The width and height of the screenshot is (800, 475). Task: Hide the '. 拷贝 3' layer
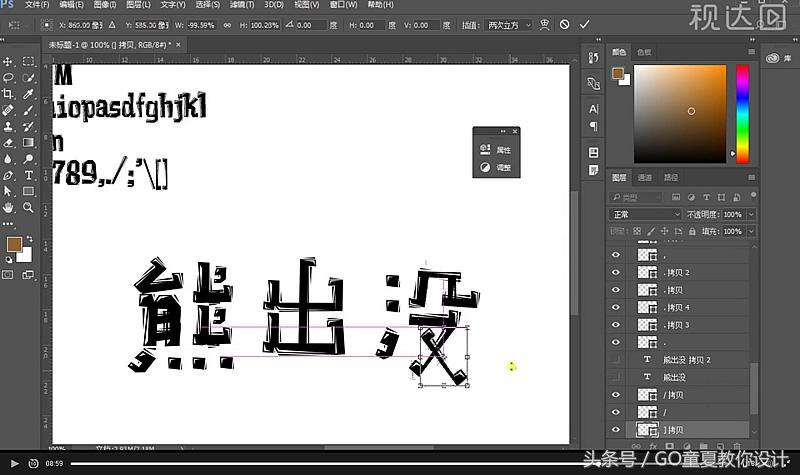[616, 324]
